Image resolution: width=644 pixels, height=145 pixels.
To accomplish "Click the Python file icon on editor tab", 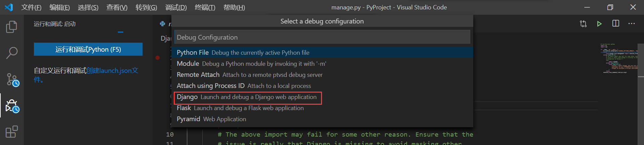I will click(163, 23).
